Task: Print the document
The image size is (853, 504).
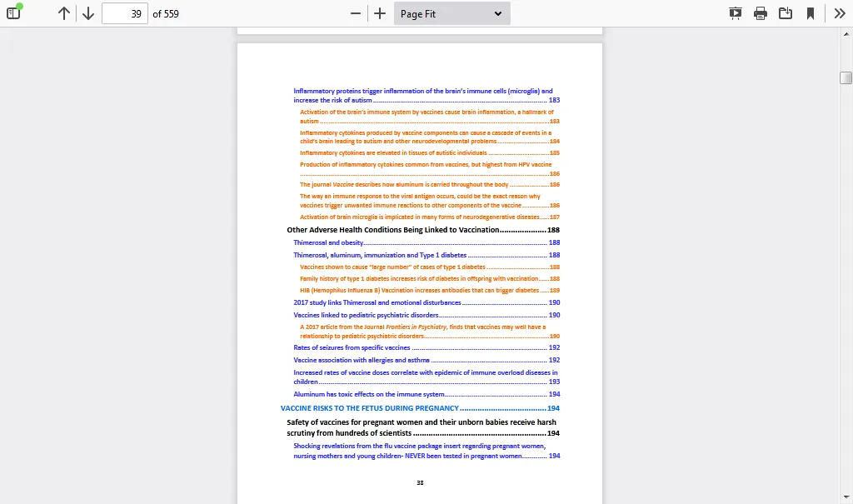Action: point(760,13)
